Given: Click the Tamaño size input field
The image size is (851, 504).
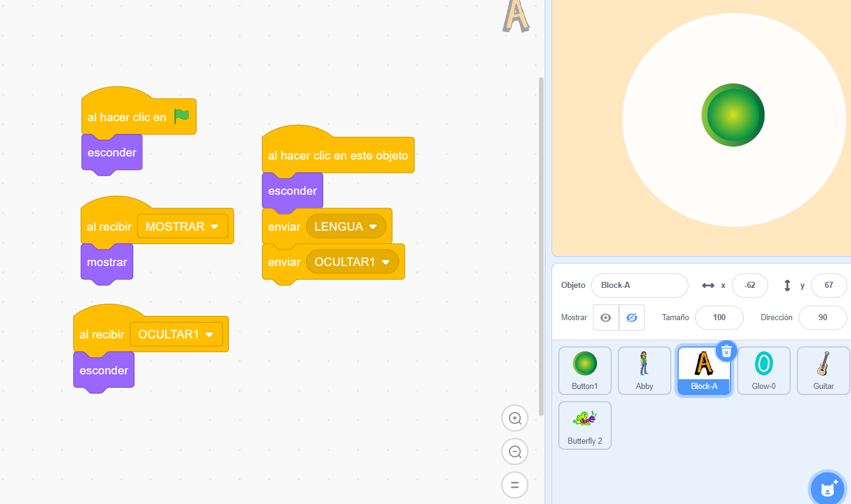Looking at the screenshot, I should [719, 318].
